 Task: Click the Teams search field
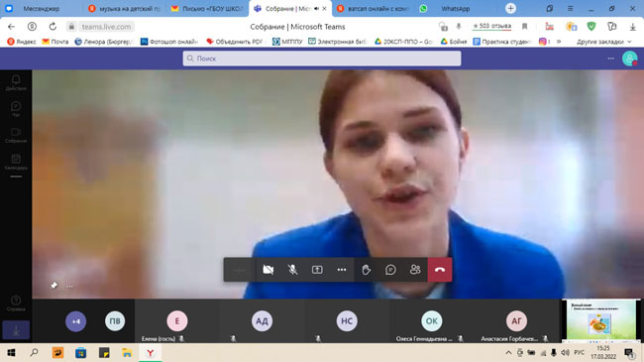pyautogui.click(x=322, y=59)
